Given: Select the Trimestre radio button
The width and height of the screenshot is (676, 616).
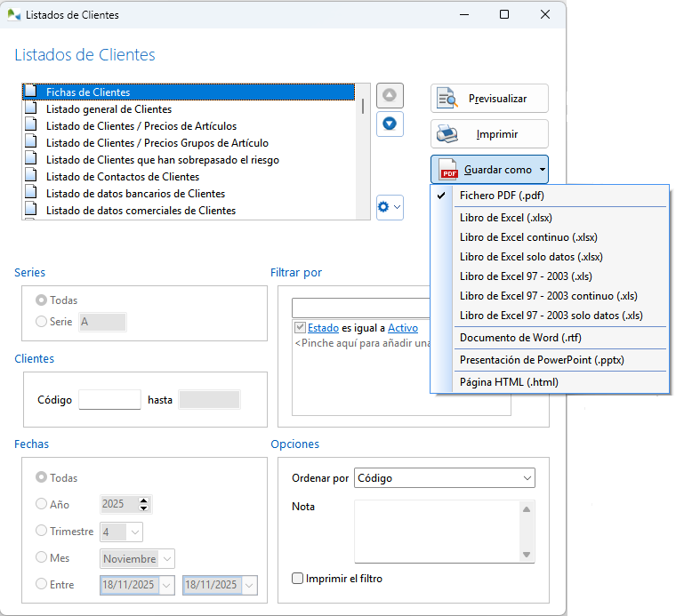Looking at the screenshot, I should pyautogui.click(x=41, y=531).
